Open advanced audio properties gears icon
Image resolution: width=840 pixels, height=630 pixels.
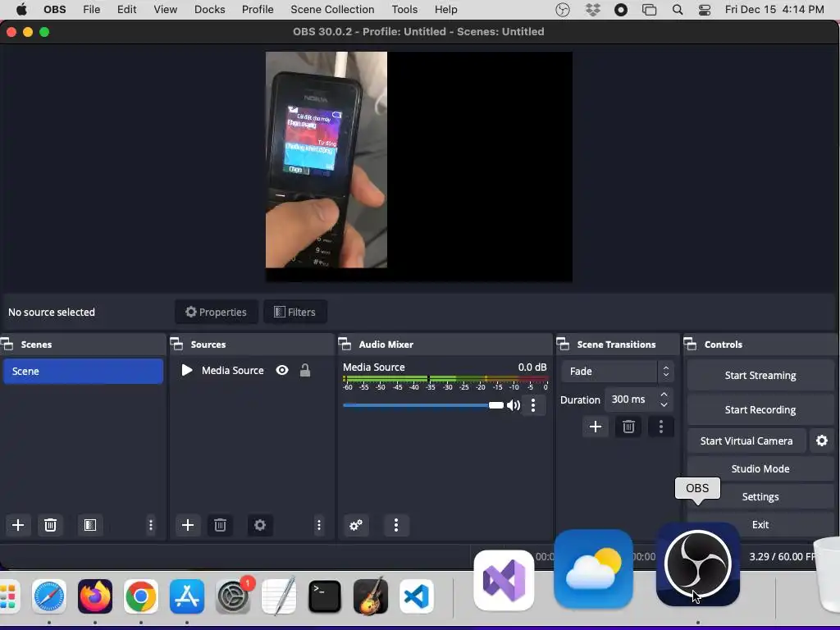click(356, 525)
